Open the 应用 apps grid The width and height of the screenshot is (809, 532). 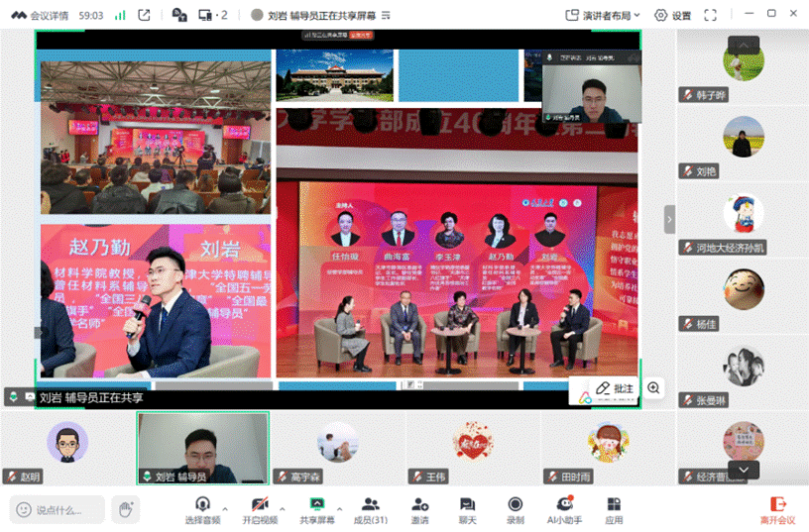coord(614,510)
